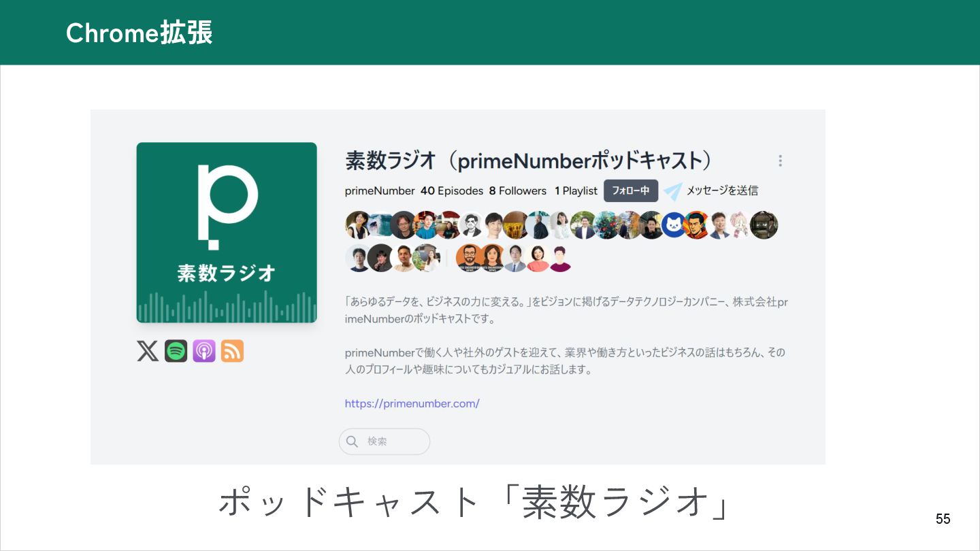Click メッセージを送信 to send message
980x551 pixels.
click(x=722, y=191)
